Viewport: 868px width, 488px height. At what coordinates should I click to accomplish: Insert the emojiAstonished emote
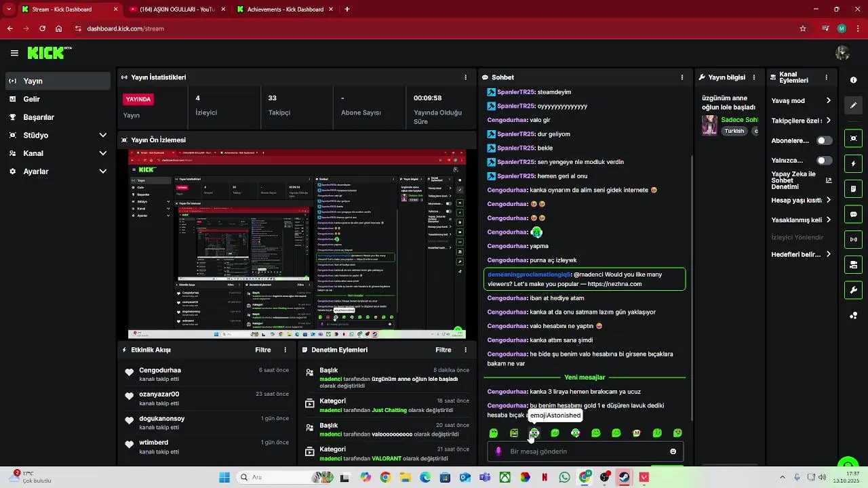coord(534,433)
